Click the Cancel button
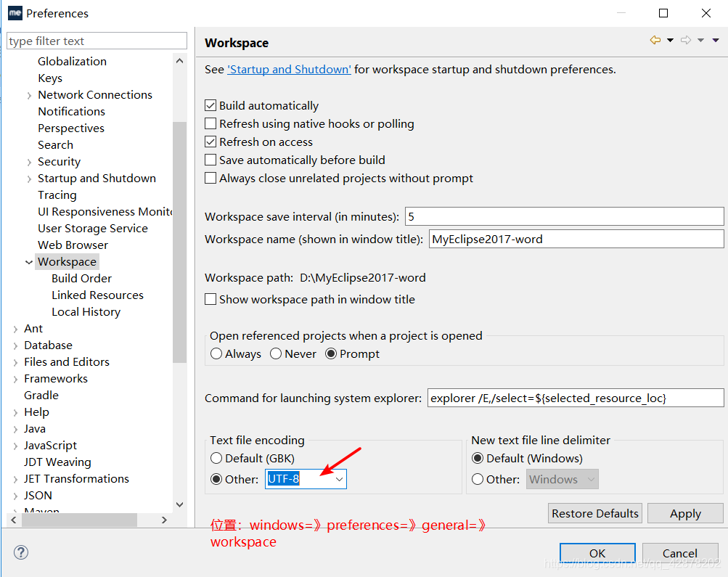The height and width of the screenshot is (577, 728). 679,553
